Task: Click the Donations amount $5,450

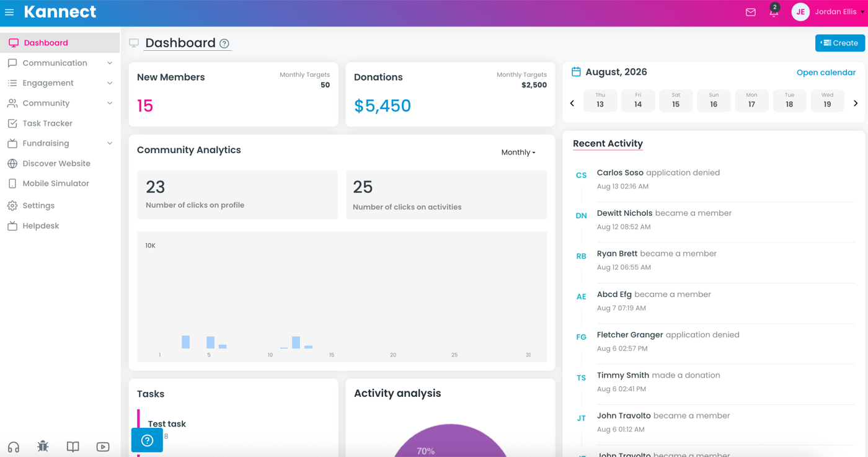Action: tap(383, 106)
